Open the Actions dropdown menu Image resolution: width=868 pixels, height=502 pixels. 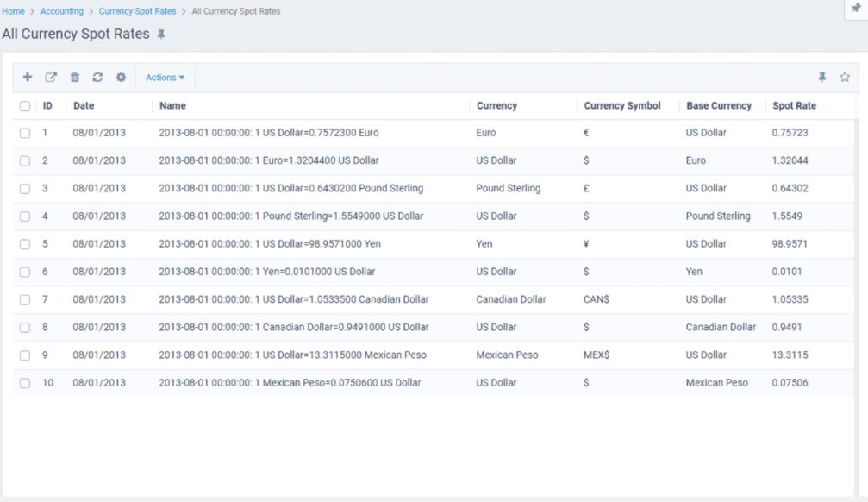click(x=165, y=78)
